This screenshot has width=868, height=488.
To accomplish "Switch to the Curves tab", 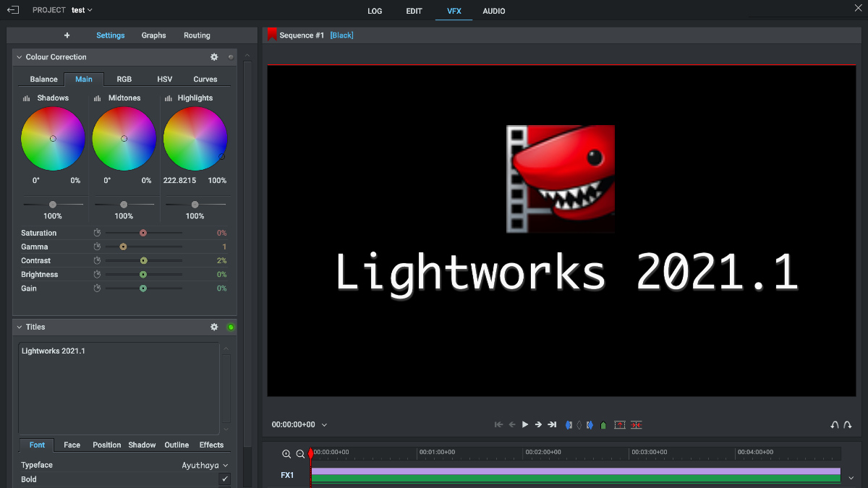I will pos(205,79).
